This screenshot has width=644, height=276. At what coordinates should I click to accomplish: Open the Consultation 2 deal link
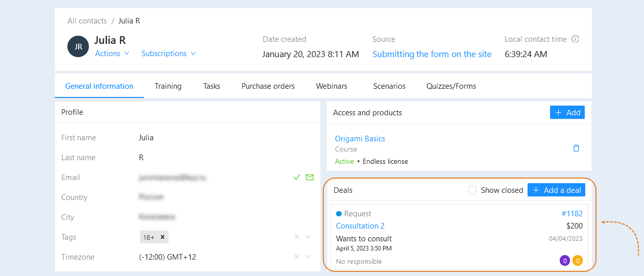click(360, 226)
